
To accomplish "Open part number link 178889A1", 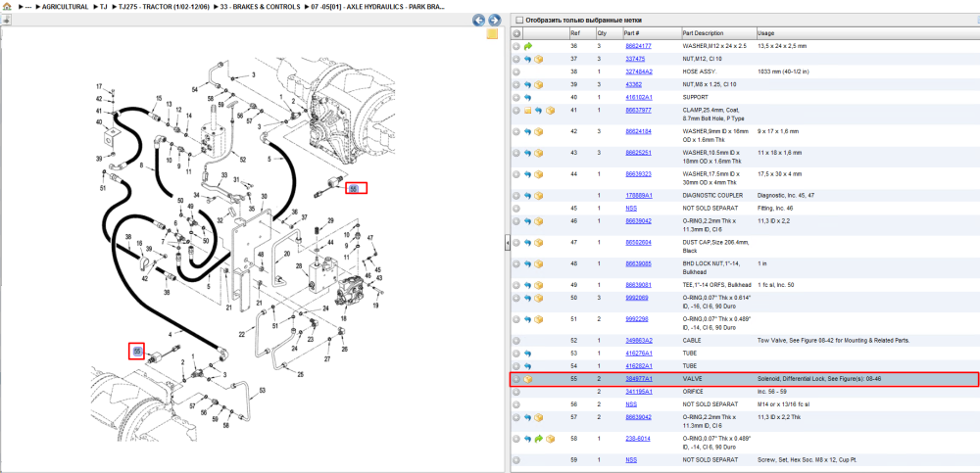I will click(x=639, y=196).
